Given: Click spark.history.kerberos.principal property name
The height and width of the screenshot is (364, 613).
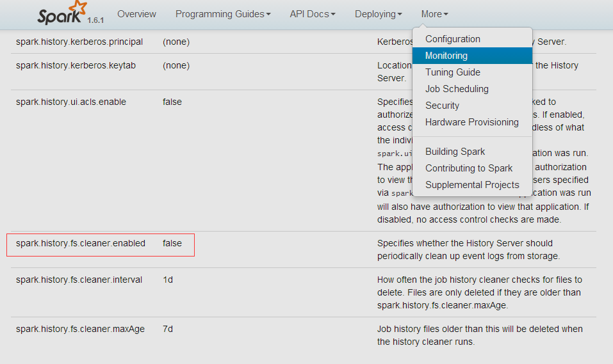Looking at the screenshot, I should point(79,42).
